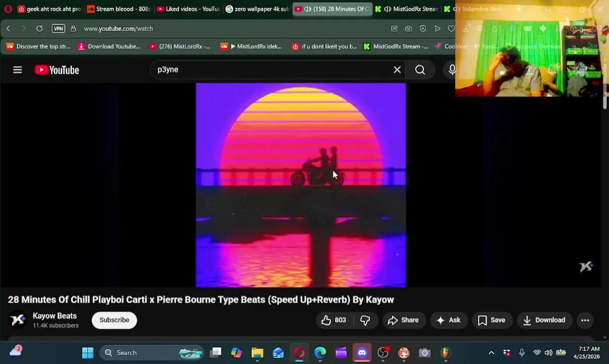Subscribe to Kayow Beats
Screen dimensions: 609x364
(114, 320)
